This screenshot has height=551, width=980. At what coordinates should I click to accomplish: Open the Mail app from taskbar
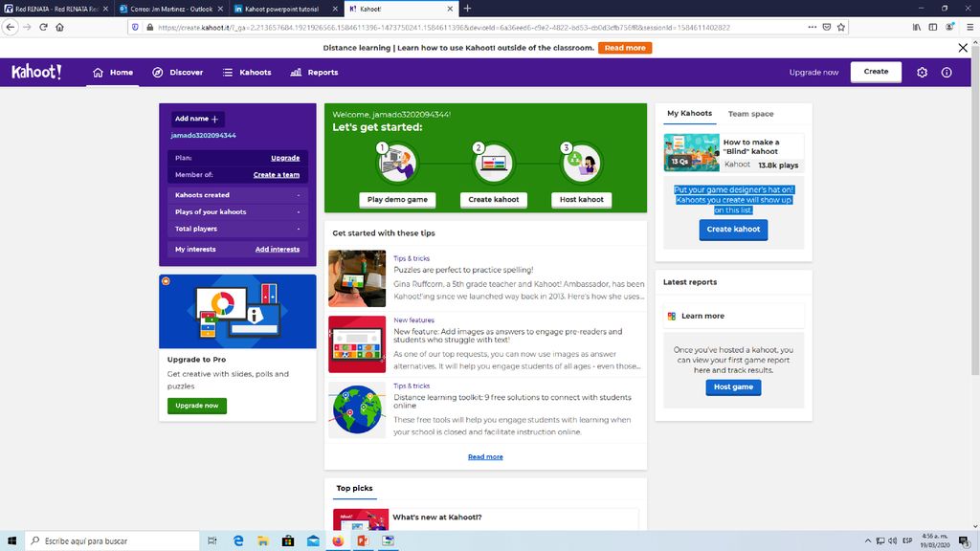313,541
